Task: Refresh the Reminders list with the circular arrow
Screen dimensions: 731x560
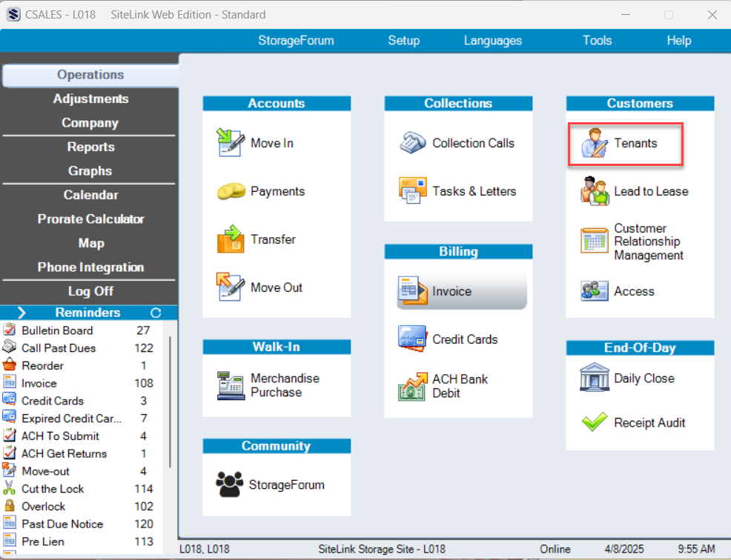Action: pos(156,313)
